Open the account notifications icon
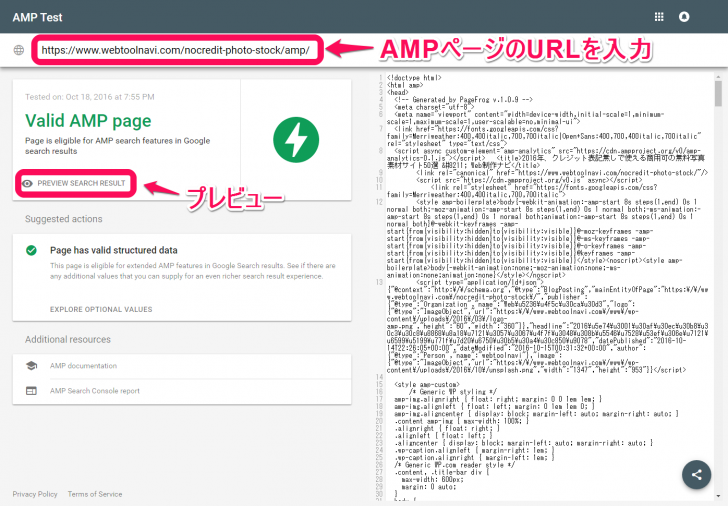 click(684, 17)
